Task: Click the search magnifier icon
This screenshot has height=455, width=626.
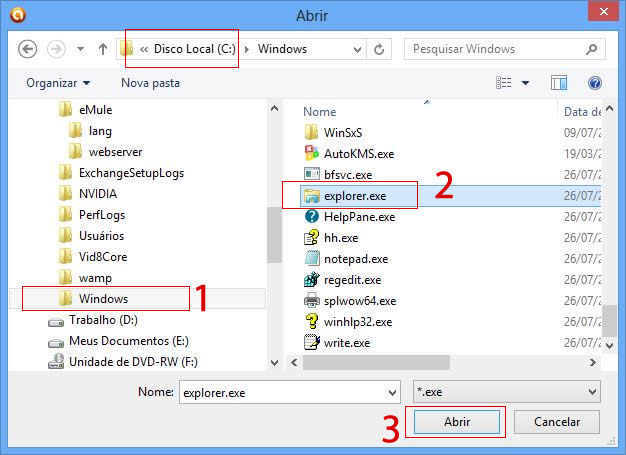Action: pos(591,49)
